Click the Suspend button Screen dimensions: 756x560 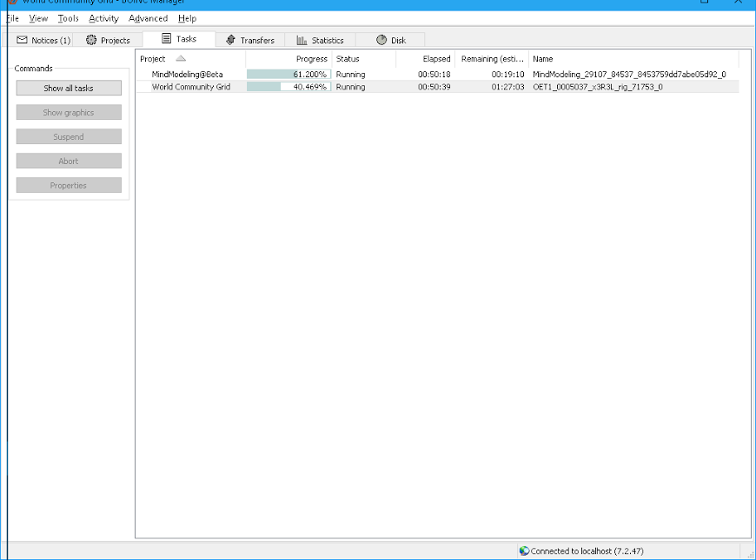point(69,137)
